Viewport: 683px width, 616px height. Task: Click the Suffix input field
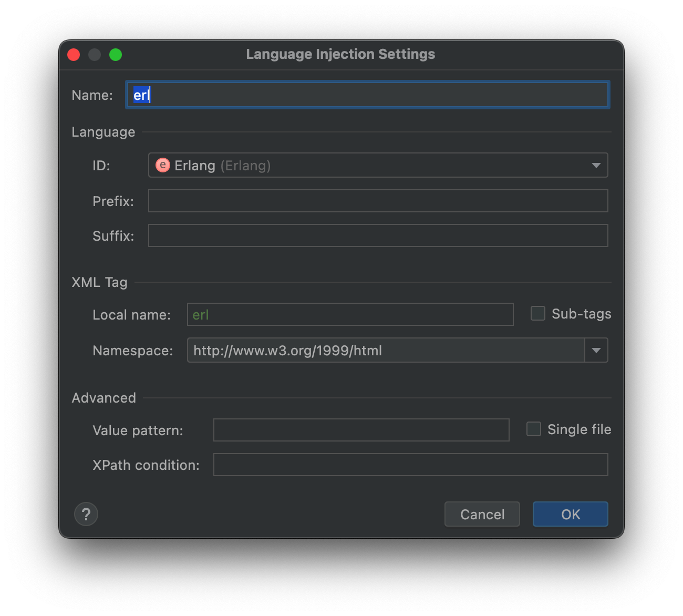[x=378, y=235]
